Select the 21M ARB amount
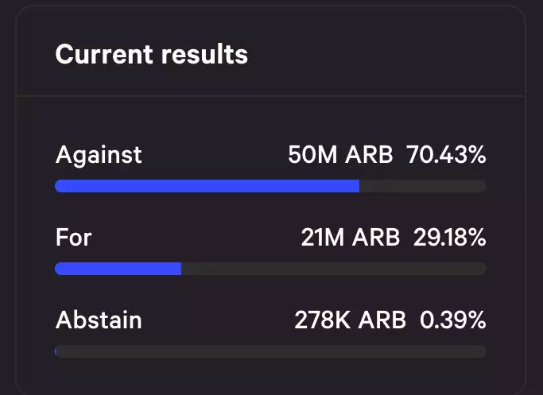Viewport: 543px width, 395px height. 350,237
